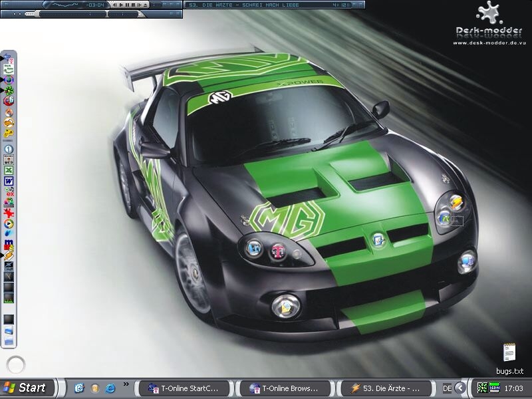Viewport: 532px width, 399px height.
Task: Click the Winamp eject button
Action: click(145, 5)
